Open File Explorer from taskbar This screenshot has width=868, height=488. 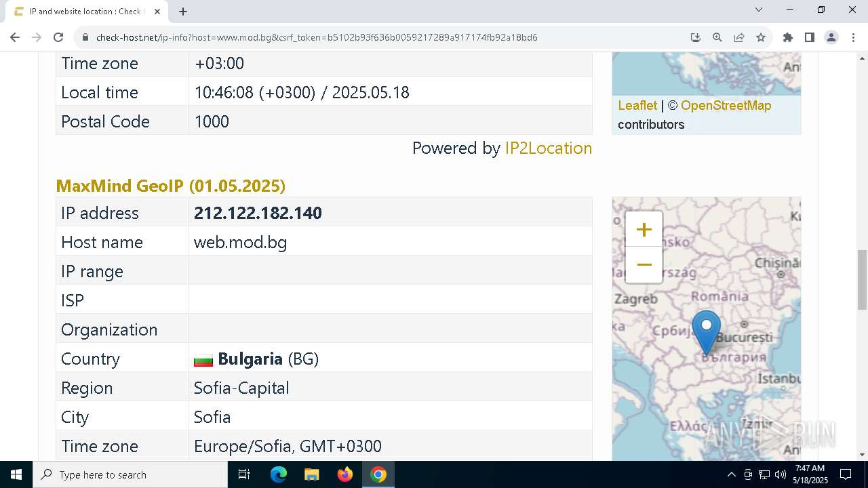[311, 474]
